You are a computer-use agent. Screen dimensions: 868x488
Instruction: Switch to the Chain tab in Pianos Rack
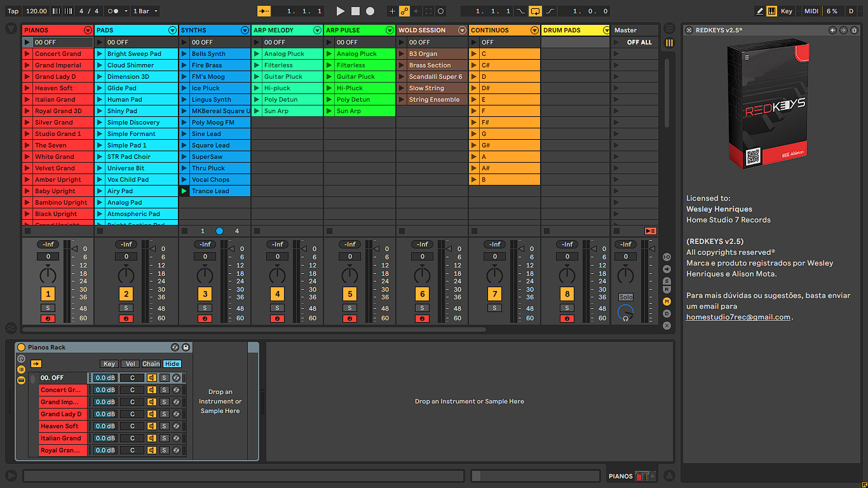click(x=151, y=363)
